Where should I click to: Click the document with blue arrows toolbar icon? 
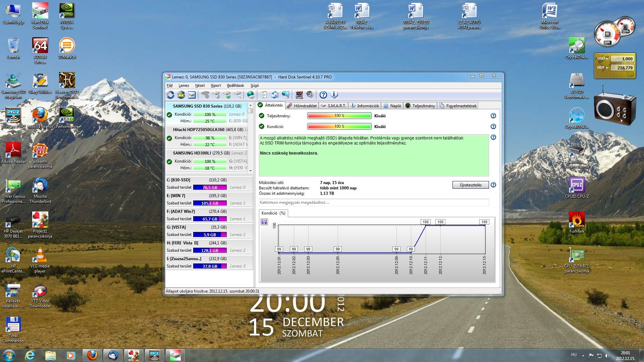tap(275, 95)
